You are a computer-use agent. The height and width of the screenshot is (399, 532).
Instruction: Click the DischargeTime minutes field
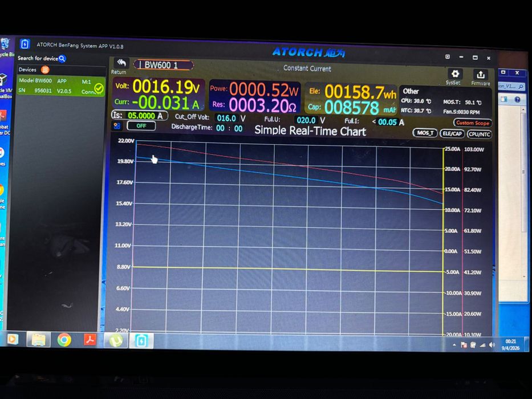(238, 129)
